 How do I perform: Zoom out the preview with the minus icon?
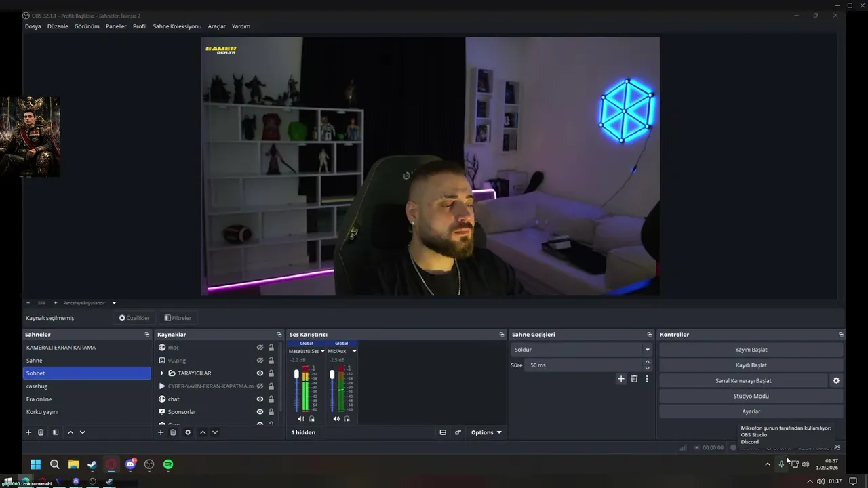coord(28,303)
